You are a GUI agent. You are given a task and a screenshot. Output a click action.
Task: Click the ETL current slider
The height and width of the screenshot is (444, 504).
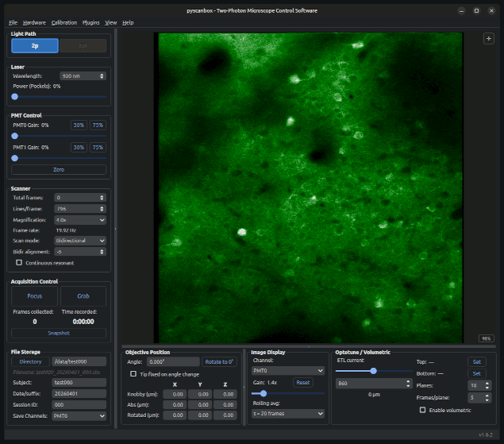coord(373,371)
